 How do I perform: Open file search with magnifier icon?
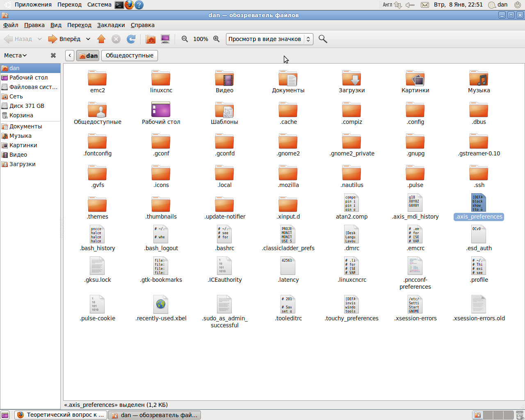[323, 39]
